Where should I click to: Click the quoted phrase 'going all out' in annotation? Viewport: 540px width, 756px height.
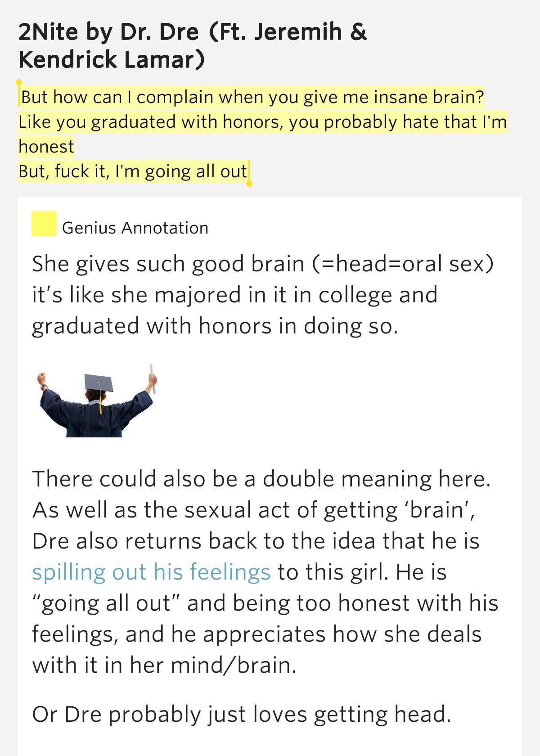(x=106, y=603)
